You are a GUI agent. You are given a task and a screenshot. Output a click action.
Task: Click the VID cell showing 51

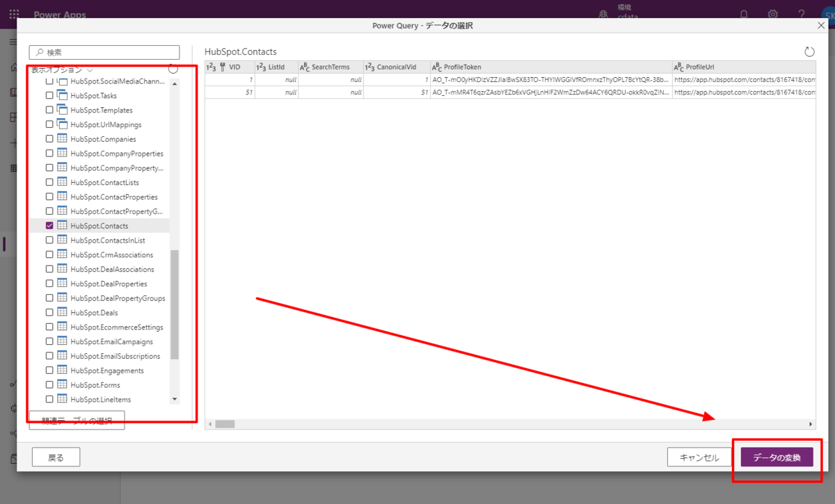229,92
